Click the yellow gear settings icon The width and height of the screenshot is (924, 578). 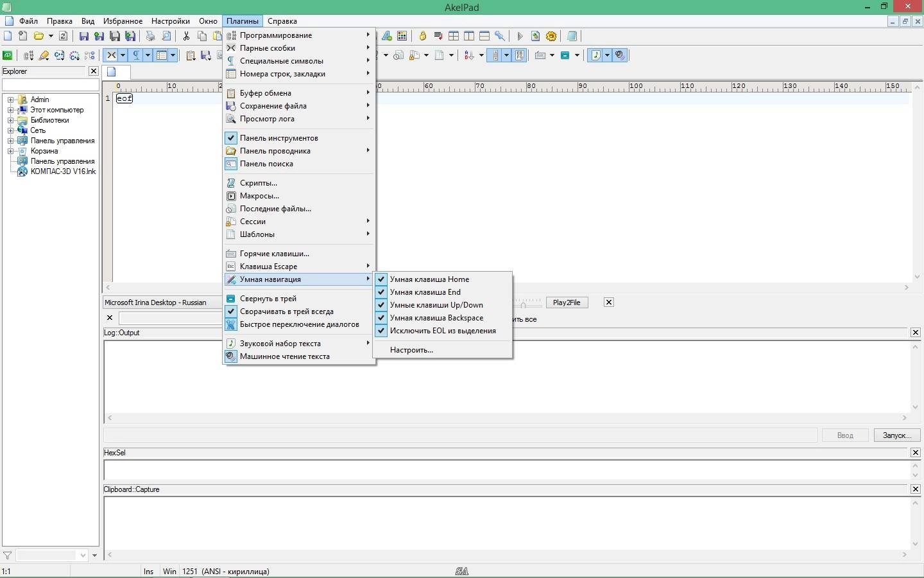[551, 36]
